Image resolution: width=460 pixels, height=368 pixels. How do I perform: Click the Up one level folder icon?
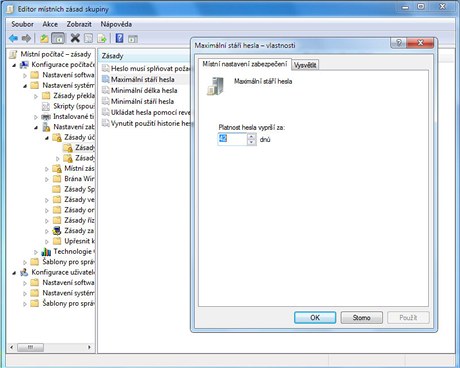point(44,39)
